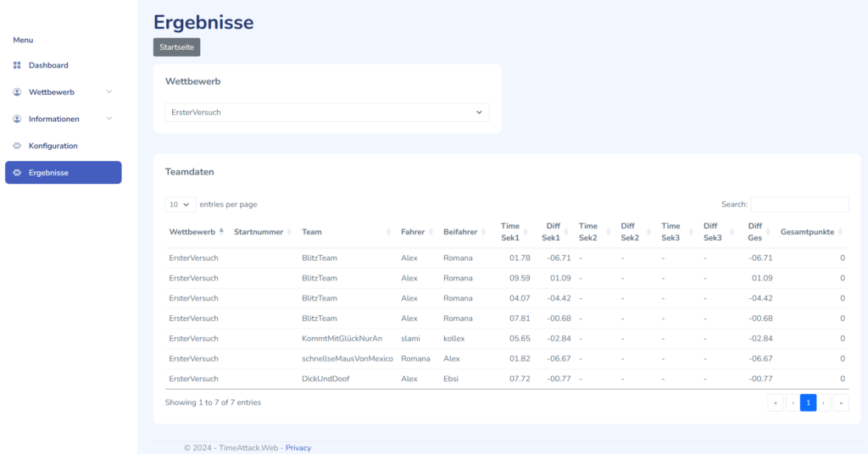Sort by Startnummer column
868x454 pixels.
pyautogui.click(x=262, y=232)
